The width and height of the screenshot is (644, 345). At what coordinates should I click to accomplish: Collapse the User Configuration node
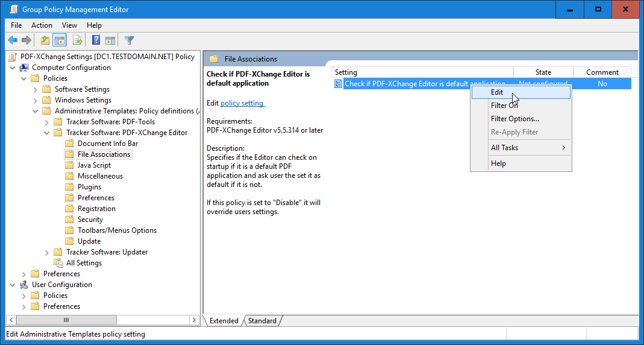tap(12, 285)
